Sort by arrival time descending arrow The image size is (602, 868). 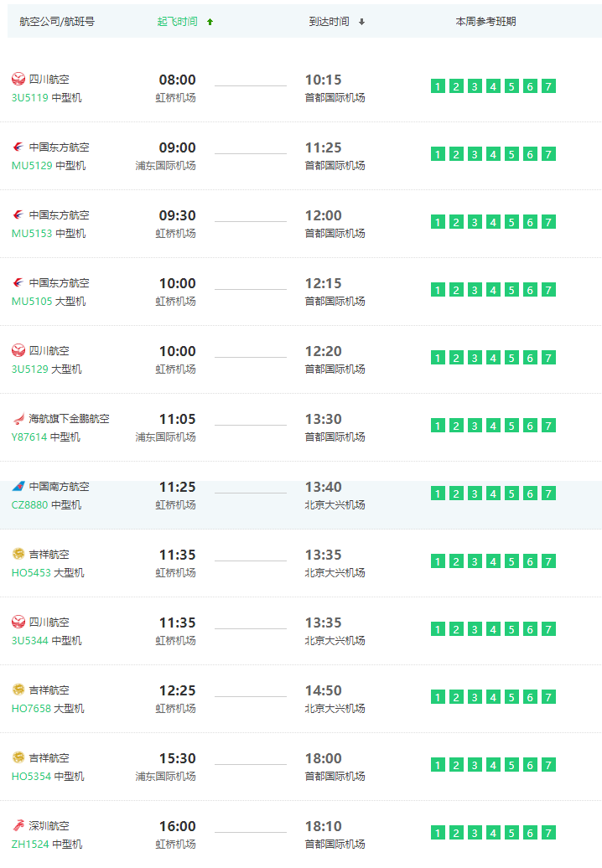(361, 22)
